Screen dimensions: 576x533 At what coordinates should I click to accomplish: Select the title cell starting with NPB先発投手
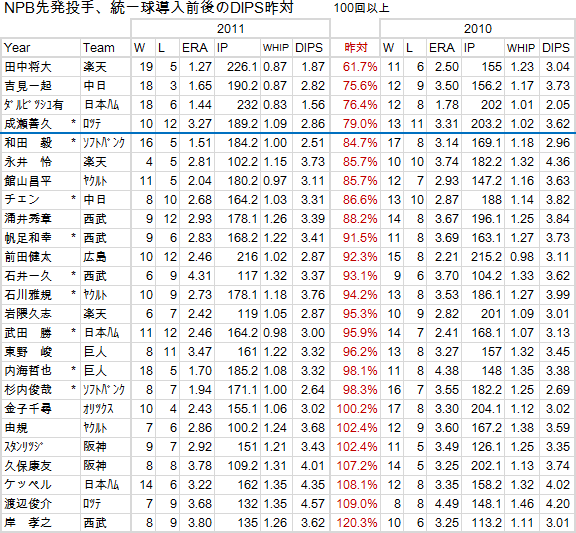pos(149,8)
